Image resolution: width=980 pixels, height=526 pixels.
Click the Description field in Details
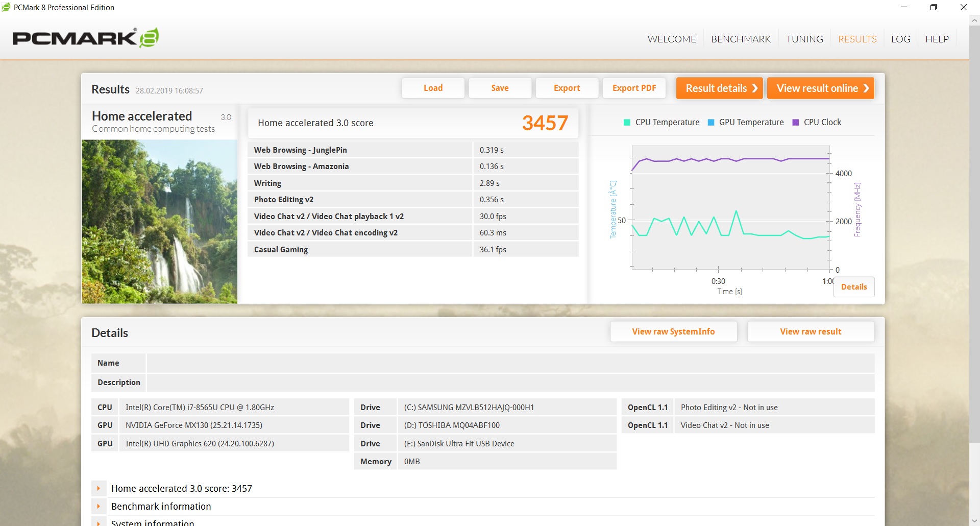(x=510, y=382)
